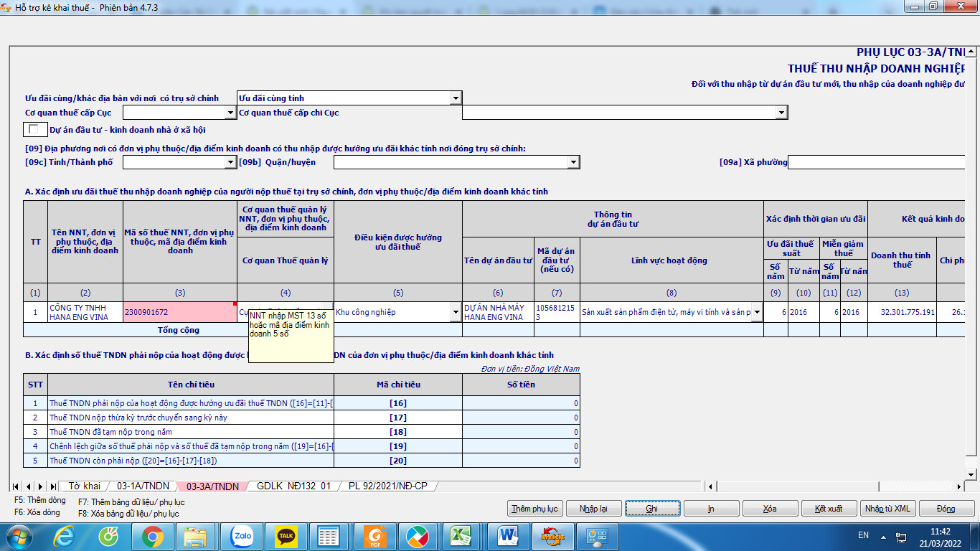The width and height of the screenshot is (980, 551).
Task: Click the horizontal scrollbar right arrow
Action: (959, 486)
